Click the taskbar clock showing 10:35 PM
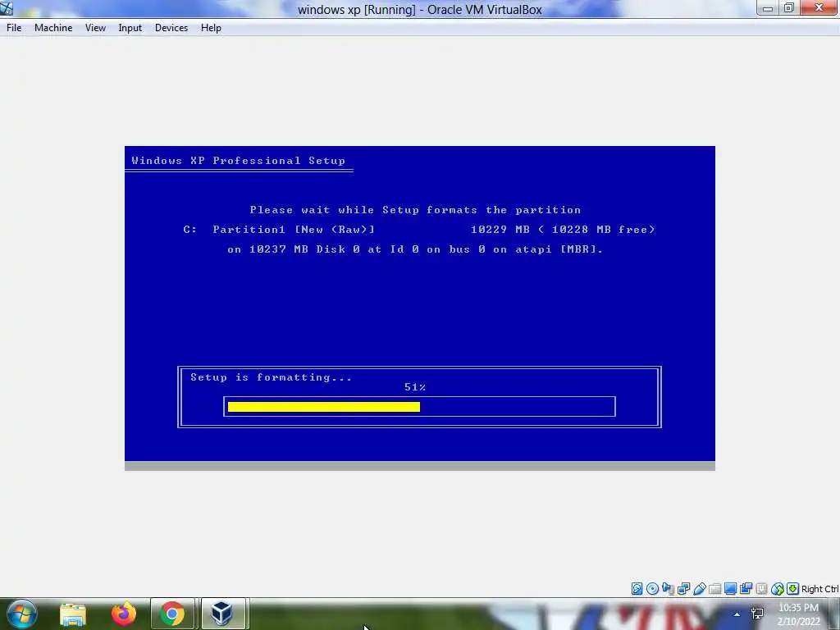The height and width of the screenshot is (630, 840). (x=798, y=608)
